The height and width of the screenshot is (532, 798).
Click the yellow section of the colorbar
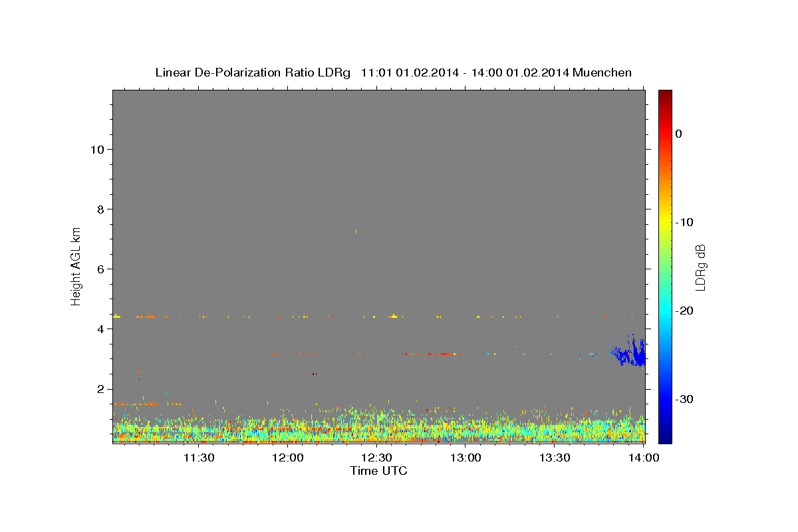pyautogui.click(x=665, y=222)
